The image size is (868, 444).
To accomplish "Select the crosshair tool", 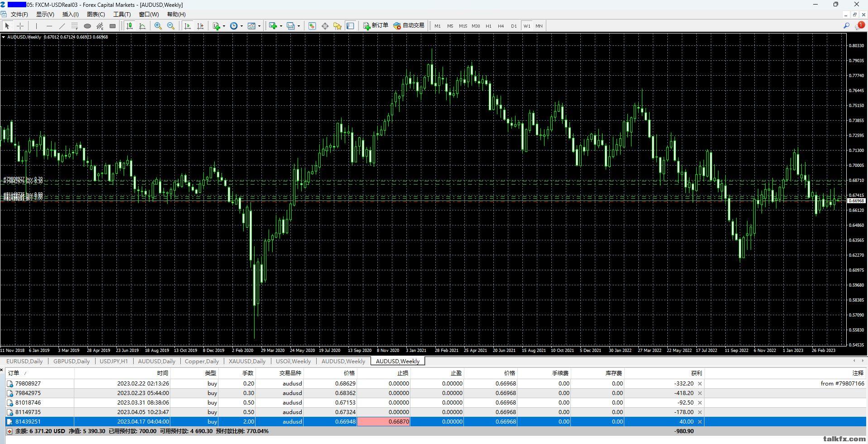I will tap(20, 26).
